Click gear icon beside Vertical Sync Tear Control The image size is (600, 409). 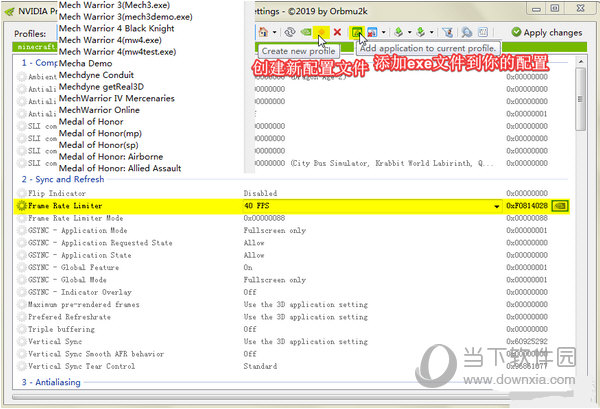click(21, 366)
